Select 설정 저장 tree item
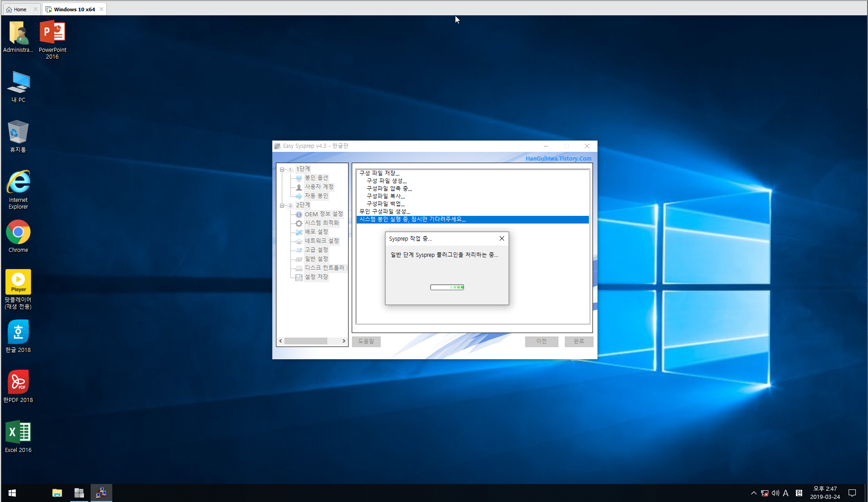 point(317,277)
